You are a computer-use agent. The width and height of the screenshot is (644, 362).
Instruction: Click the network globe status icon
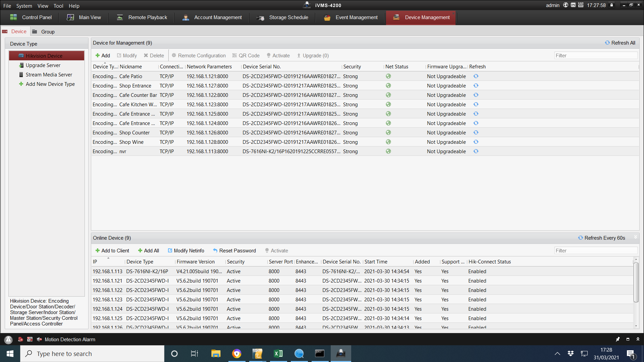point(566,5)
